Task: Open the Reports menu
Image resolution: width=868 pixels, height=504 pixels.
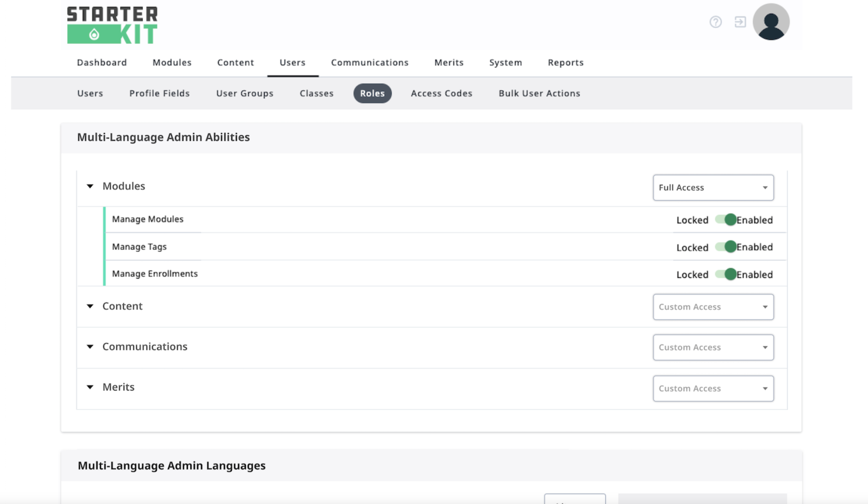Action: coord(566,63)
